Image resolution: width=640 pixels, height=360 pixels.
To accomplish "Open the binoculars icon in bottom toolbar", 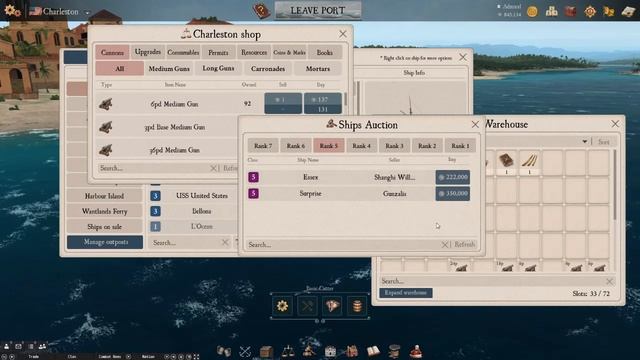I will click(224, 351).
